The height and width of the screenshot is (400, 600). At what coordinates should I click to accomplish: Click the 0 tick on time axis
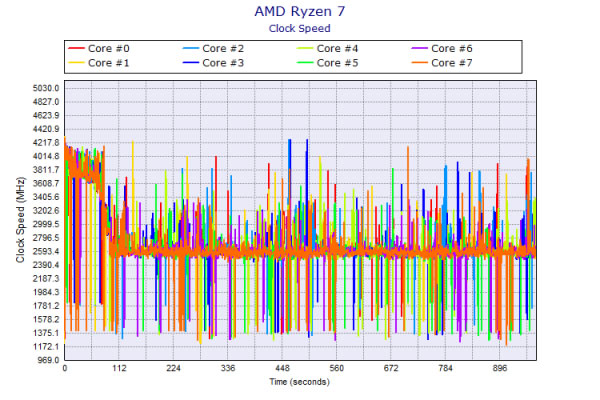click(65, 368)
